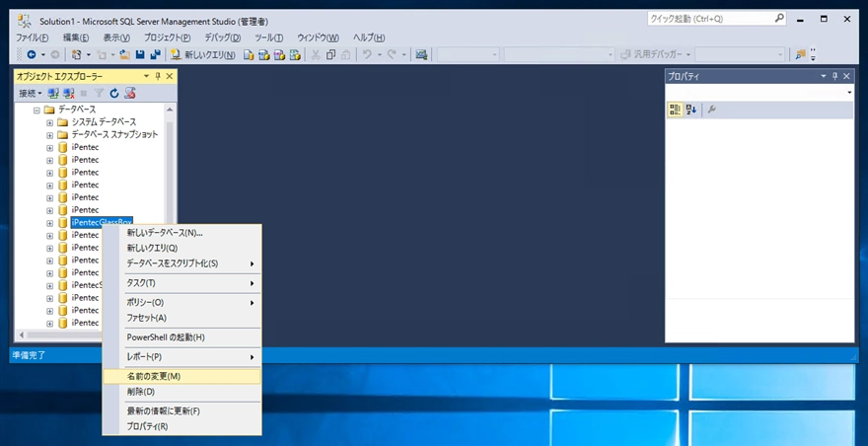Expand データベース スナップショット node
868x446 pixels.
tap(50, 134)
